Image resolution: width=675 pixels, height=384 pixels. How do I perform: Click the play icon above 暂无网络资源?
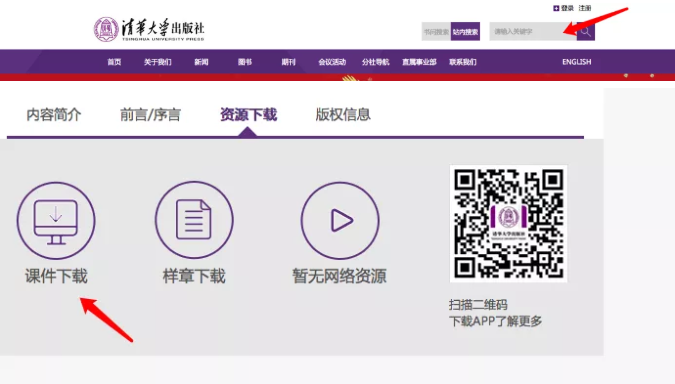tap(340, 220)
